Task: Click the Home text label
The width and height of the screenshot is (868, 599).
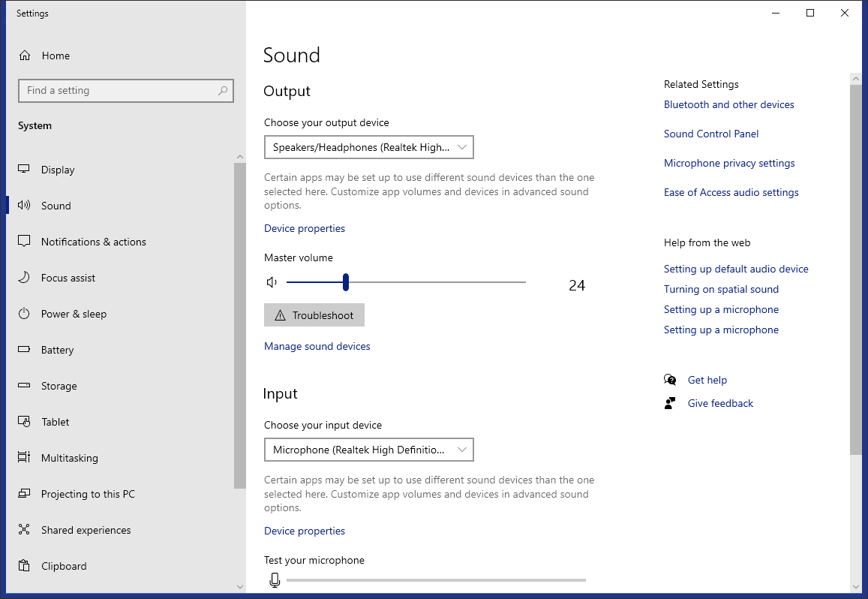Action: (56, 56)
